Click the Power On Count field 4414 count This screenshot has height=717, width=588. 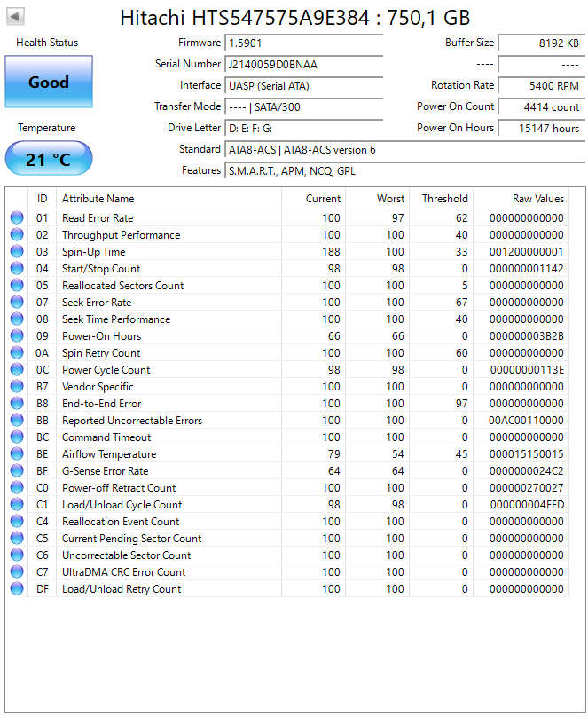541,107
